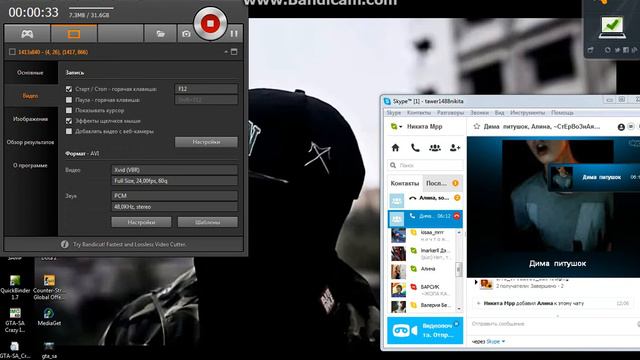Click scroll-down arrow of Skype contact list

coord(459,309)
